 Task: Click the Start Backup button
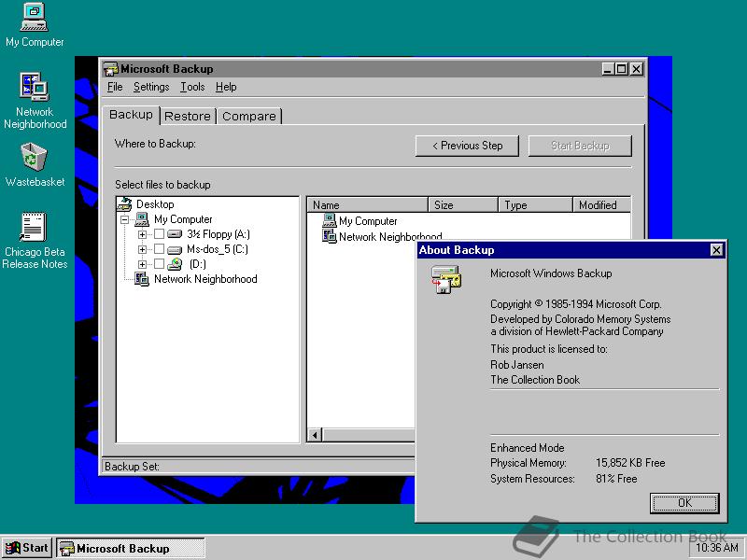pyautogui.click(x=580, y=146)
